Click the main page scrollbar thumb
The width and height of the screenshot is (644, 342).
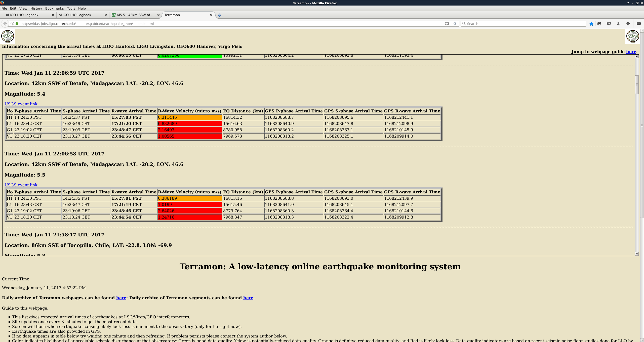click(x=642, y=125)
